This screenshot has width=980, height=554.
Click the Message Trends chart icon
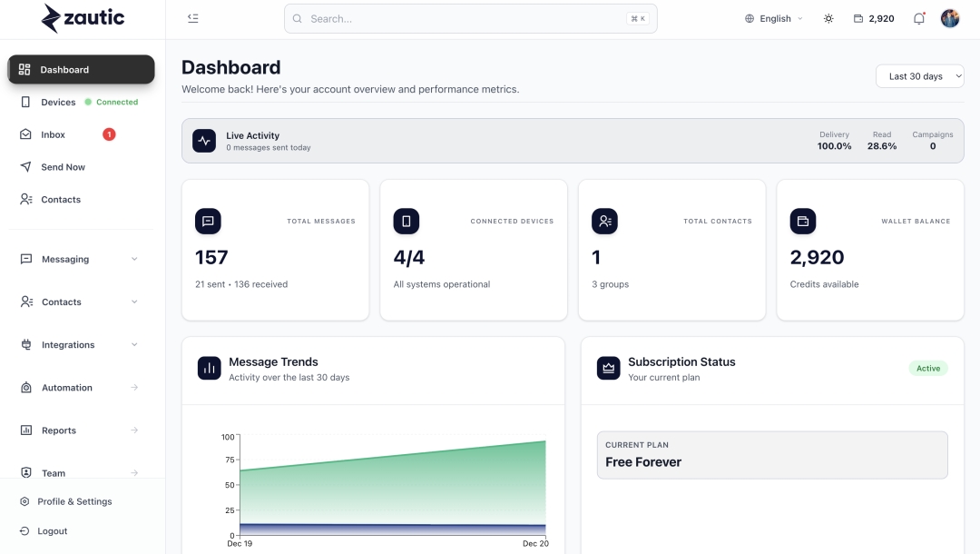[210, 368]
